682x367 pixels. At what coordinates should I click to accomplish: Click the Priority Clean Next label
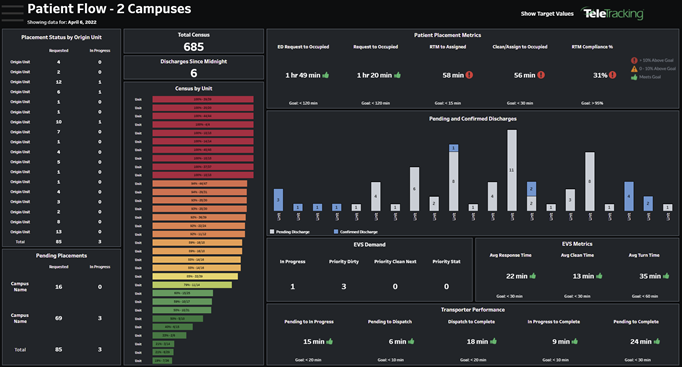(x=395, y=262)
